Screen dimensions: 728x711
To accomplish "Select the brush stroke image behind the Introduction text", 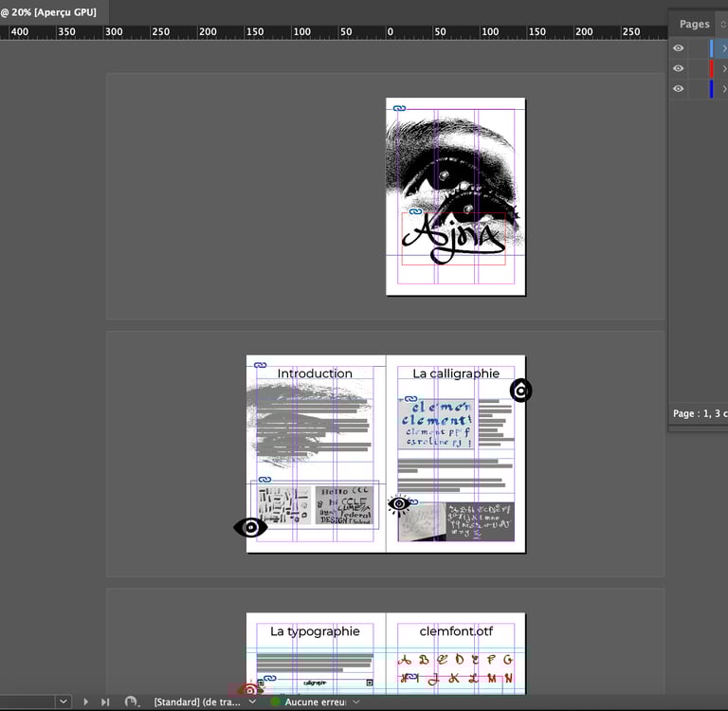I will (x=310, y=423).
